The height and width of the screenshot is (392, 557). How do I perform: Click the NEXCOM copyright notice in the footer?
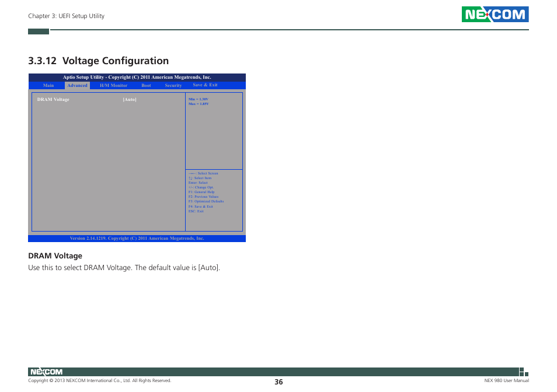99,381
